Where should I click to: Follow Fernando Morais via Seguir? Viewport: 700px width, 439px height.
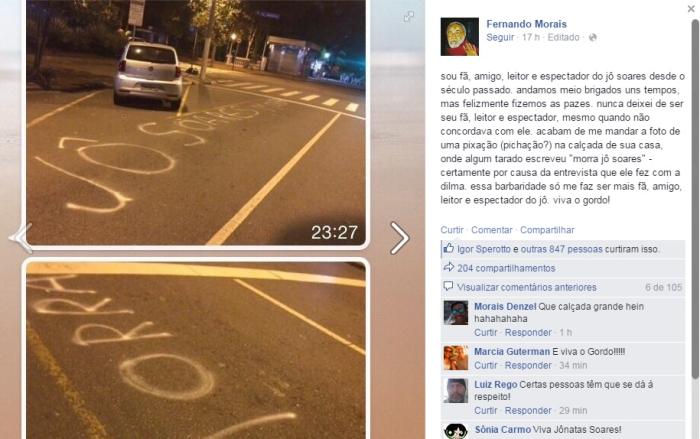[500, 38]
